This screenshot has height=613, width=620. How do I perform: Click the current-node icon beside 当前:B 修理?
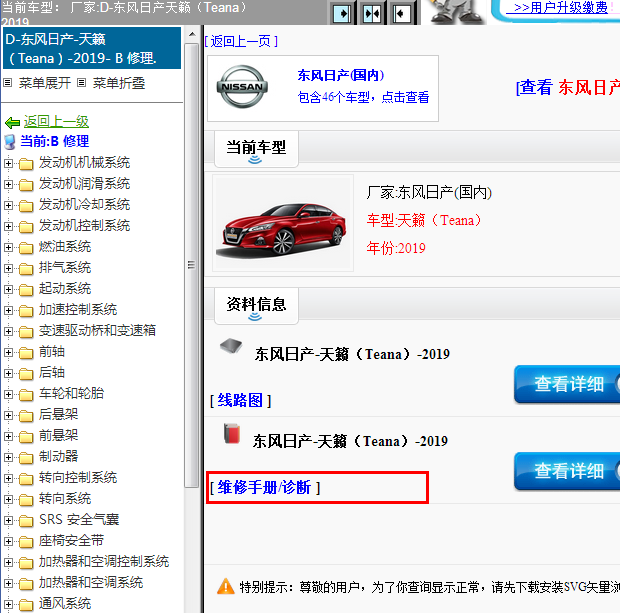click(x=10, y=142)
